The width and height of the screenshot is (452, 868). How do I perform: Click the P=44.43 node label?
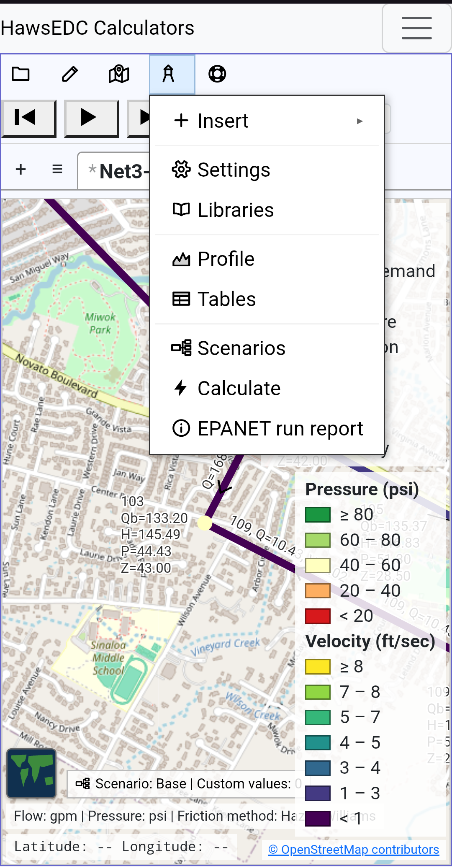(x=146, y=551)
